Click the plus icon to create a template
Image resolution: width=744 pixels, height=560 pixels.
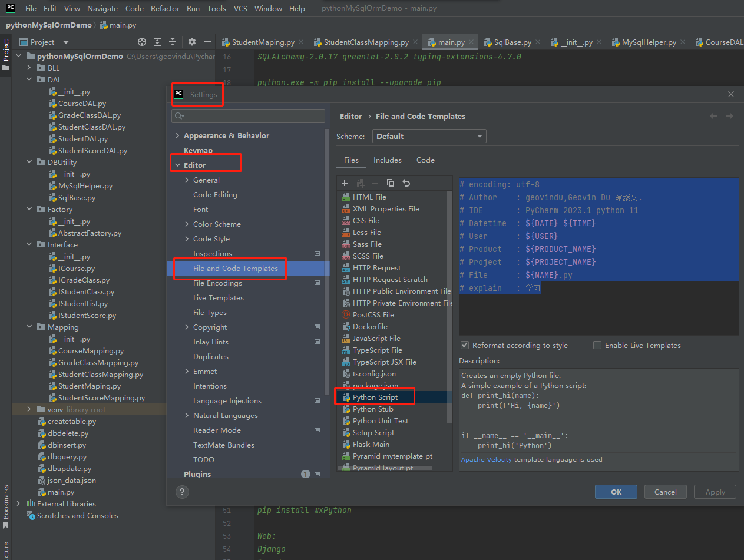pyautogui.click(x=345, y=183)
